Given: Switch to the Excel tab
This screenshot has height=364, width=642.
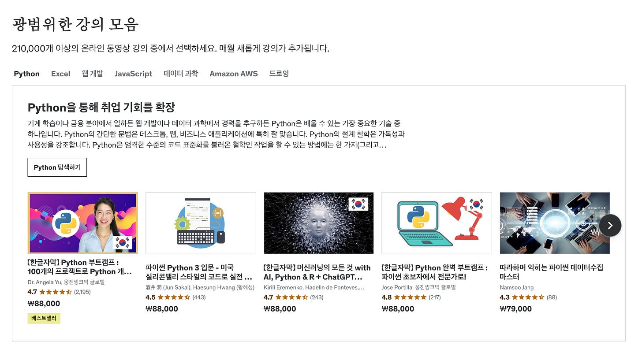Looking at the screenshot, I should point(60,74).
